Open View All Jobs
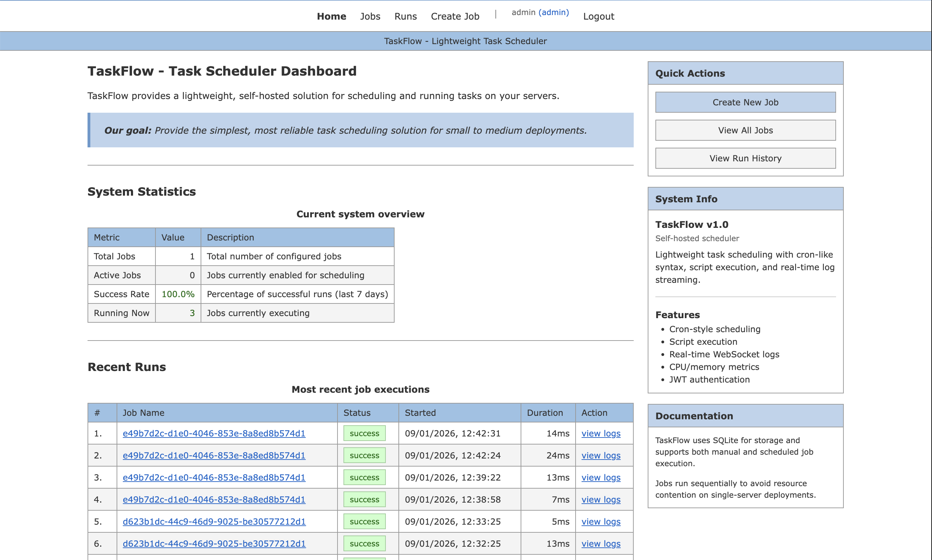The width and height of the screenshot is (932, 560). tap(745, 130)
